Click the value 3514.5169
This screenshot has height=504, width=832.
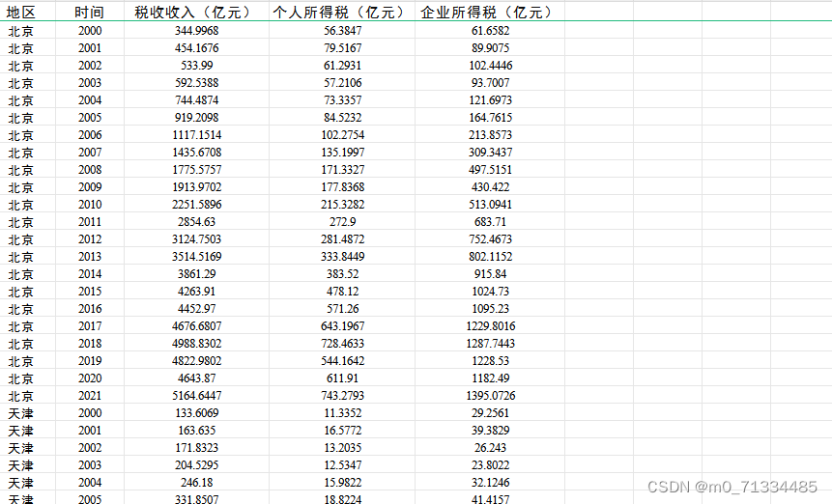click(x=197, y=257)
